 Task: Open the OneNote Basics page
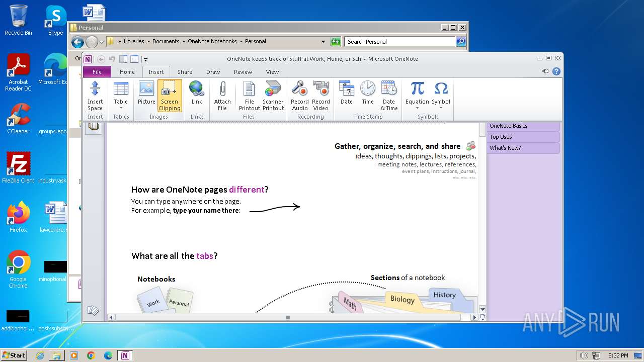pos(523,126)
